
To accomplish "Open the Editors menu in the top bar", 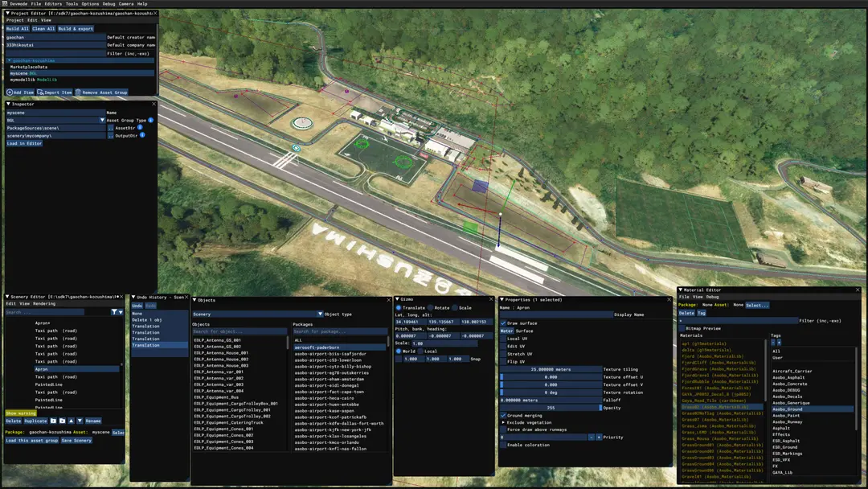I will (x=53, y=4).
